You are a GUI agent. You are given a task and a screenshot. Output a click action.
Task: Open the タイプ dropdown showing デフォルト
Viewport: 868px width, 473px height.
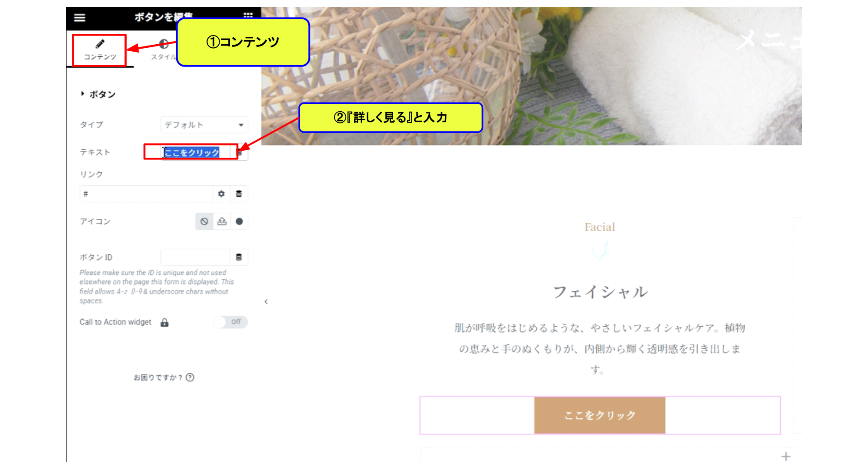[204, 125]
